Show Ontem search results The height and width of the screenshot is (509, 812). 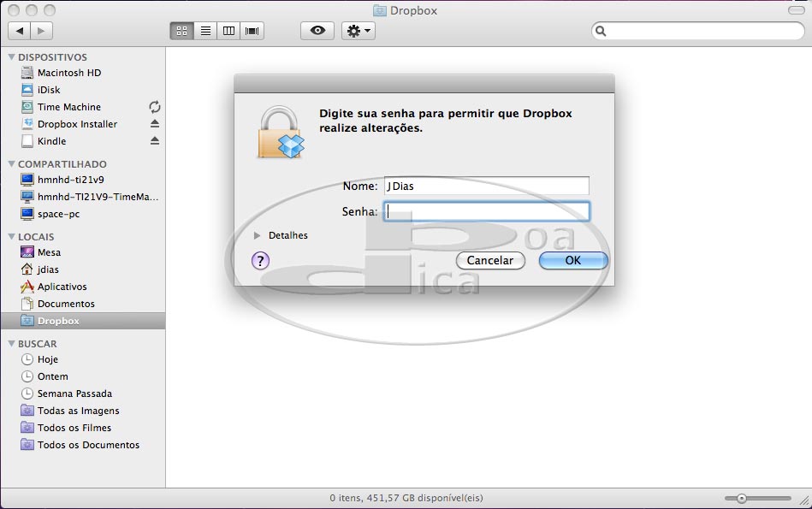(x=83, y=376)
